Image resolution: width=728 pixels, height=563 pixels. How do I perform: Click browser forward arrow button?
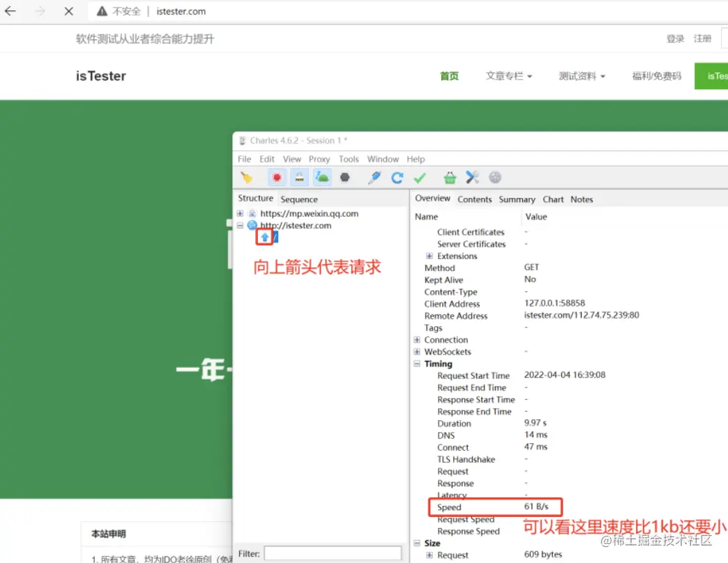point(40,11)
